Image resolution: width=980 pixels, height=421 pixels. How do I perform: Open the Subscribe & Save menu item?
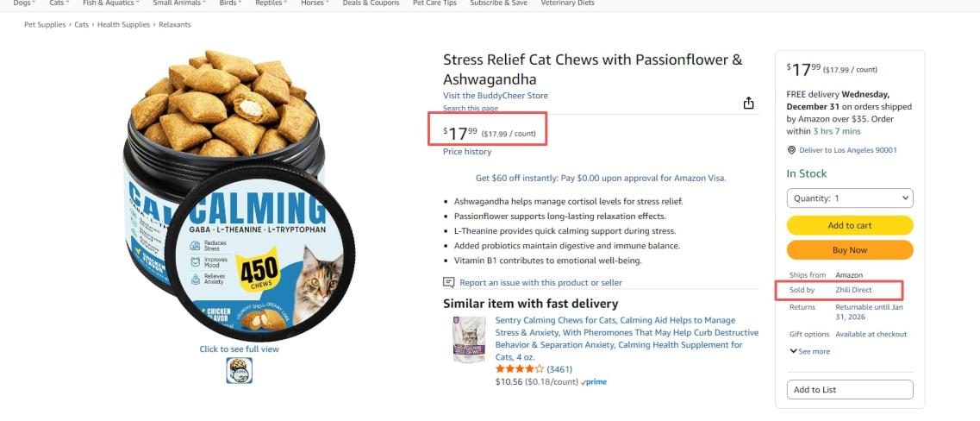tap(498, 3)
